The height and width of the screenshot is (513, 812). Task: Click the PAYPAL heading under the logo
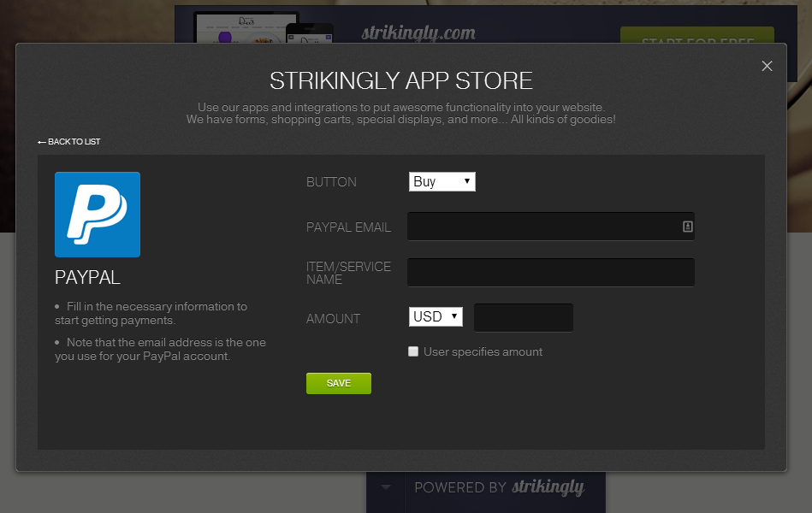pyautogui.click(x=87, y=278)
